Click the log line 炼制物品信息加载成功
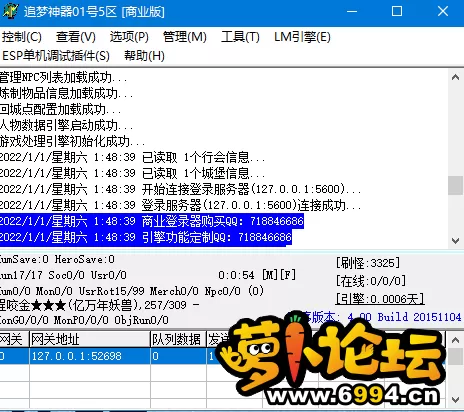Screen dimensions: 464x412 (x=66, y=93)
